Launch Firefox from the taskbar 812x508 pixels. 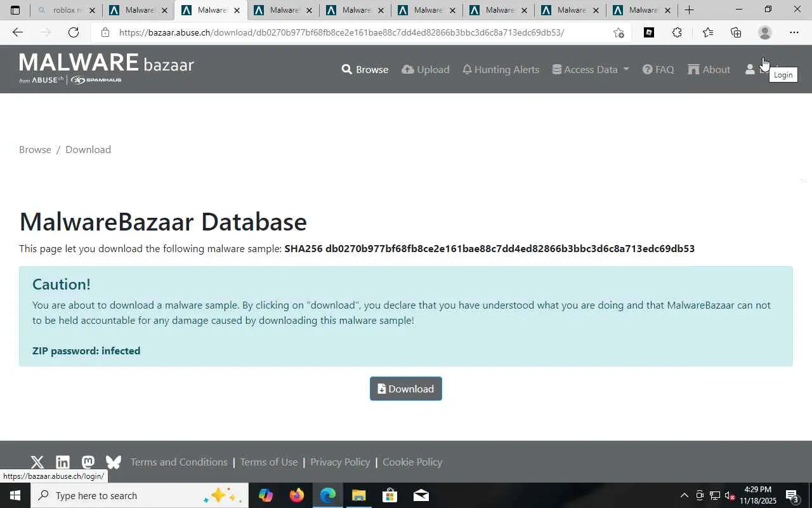[296, 495]
